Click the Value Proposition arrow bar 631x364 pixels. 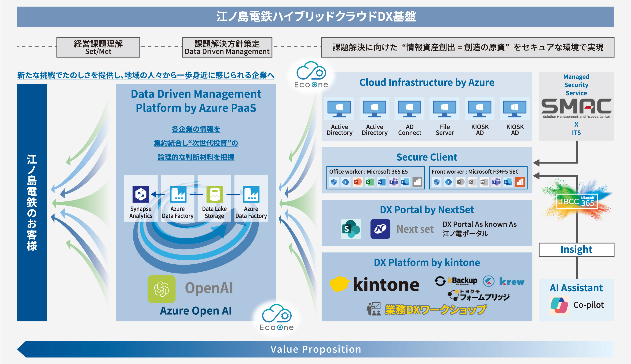point(316,349)
